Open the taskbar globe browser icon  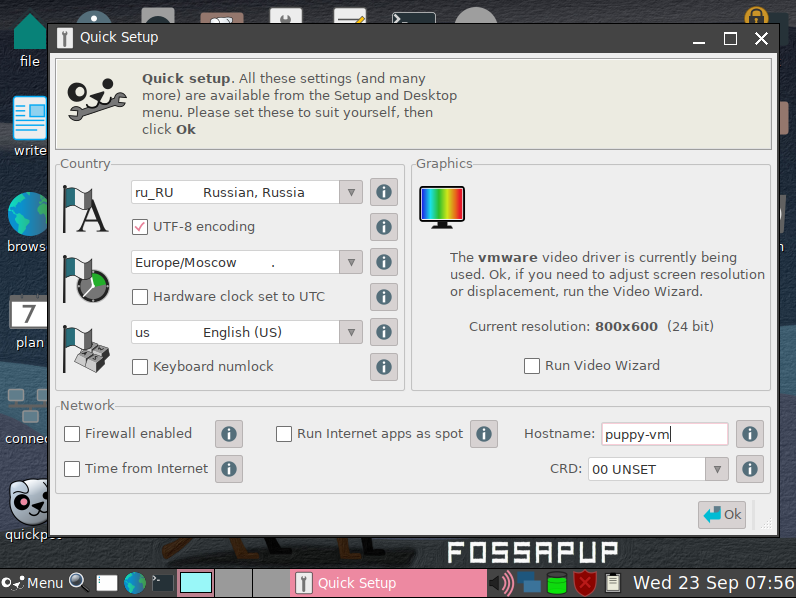click(x=135, y=583)
